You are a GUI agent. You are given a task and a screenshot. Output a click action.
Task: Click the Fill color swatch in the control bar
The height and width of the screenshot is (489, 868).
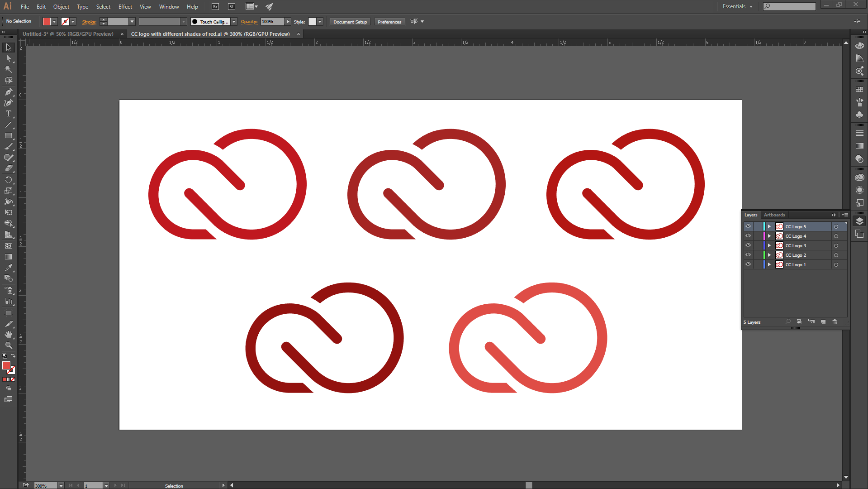[x=47, y=21]
